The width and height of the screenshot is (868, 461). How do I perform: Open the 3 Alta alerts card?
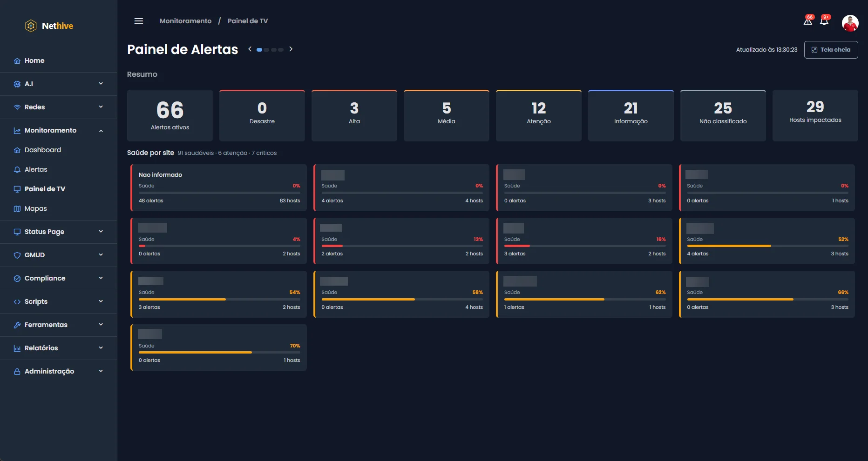tap(354, 115)
